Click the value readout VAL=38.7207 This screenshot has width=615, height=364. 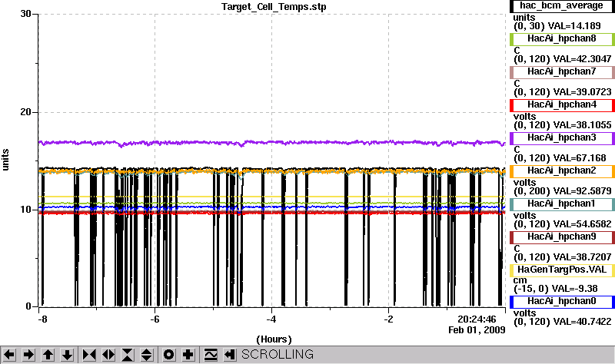pos(582,257)
